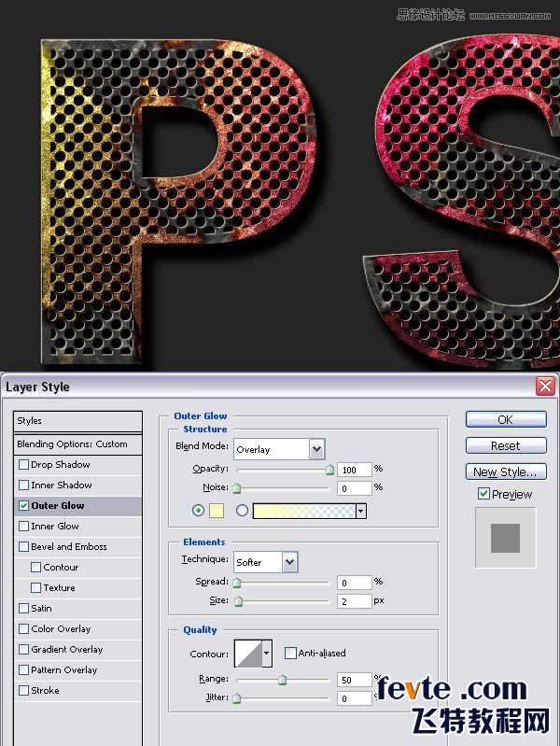This screenshot has height=746, width=560.
Task: Click the Range slider handle
Action: tap(282, 680)
